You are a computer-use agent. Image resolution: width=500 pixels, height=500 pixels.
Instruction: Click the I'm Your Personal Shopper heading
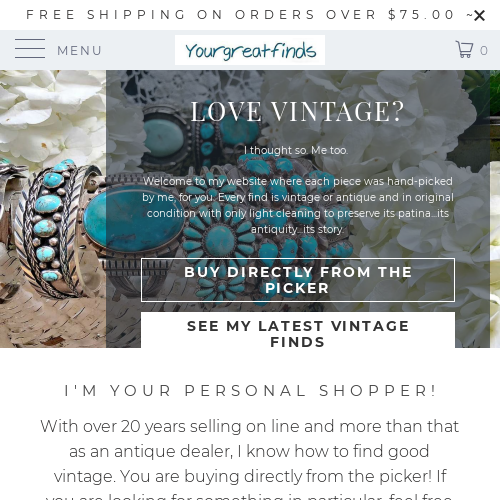click(x=250, y=391)
